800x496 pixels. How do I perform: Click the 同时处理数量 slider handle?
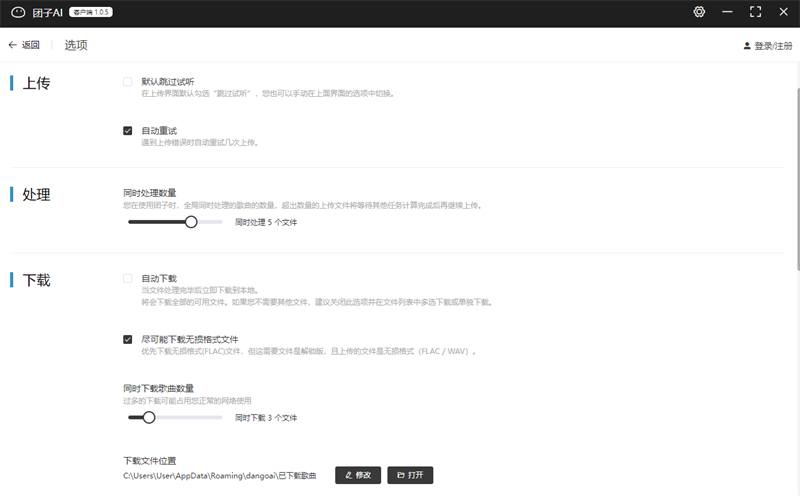pyautogui.click(x=191, y=222)
